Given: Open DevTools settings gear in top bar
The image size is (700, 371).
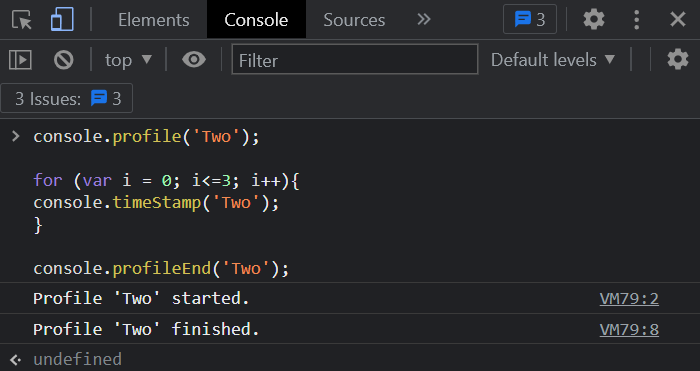Looking at the screenshot, I should [594, 20].
